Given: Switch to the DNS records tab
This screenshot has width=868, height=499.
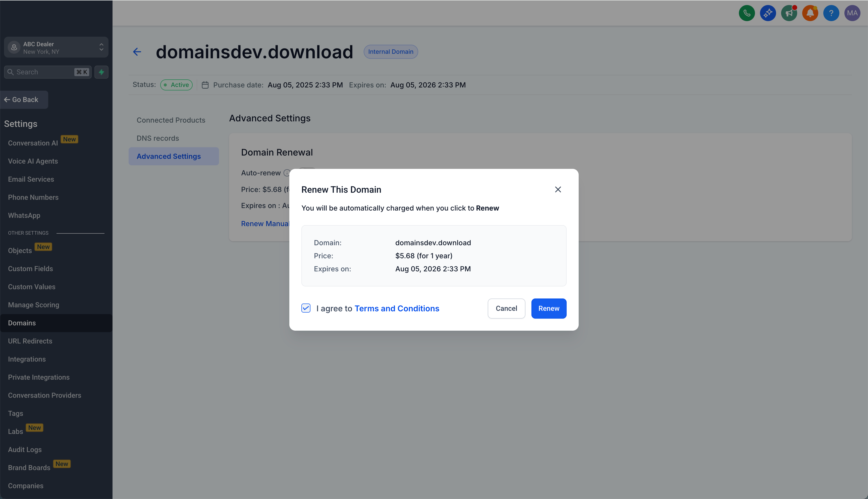Looking at the screenshot, I should coord(158,138).
